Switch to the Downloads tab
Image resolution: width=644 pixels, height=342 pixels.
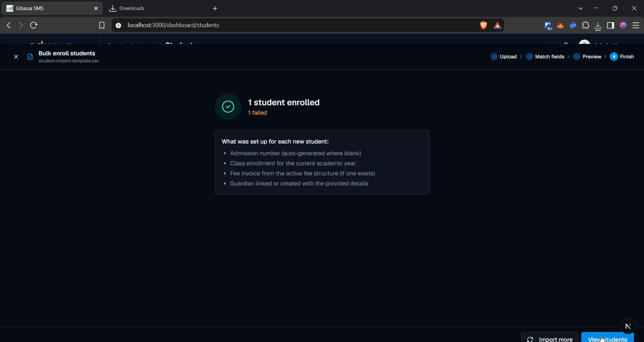tap(156, 8)
